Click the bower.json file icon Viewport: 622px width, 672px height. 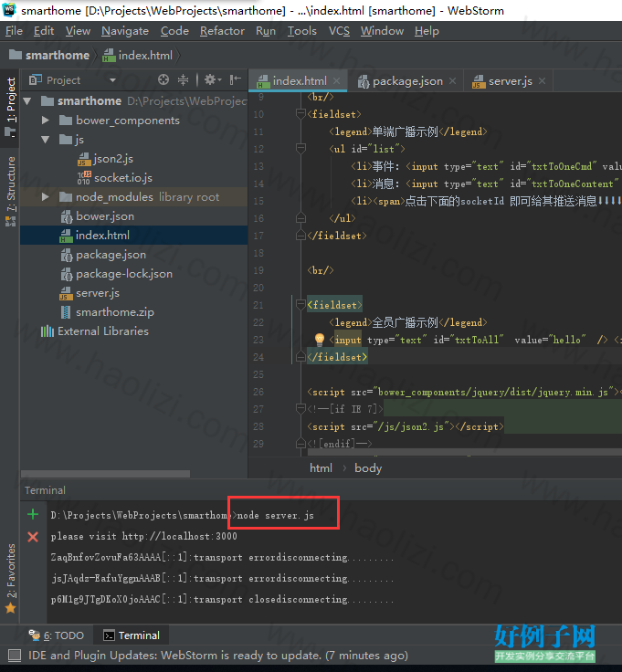pyautogui.click(x=67, y=216)
